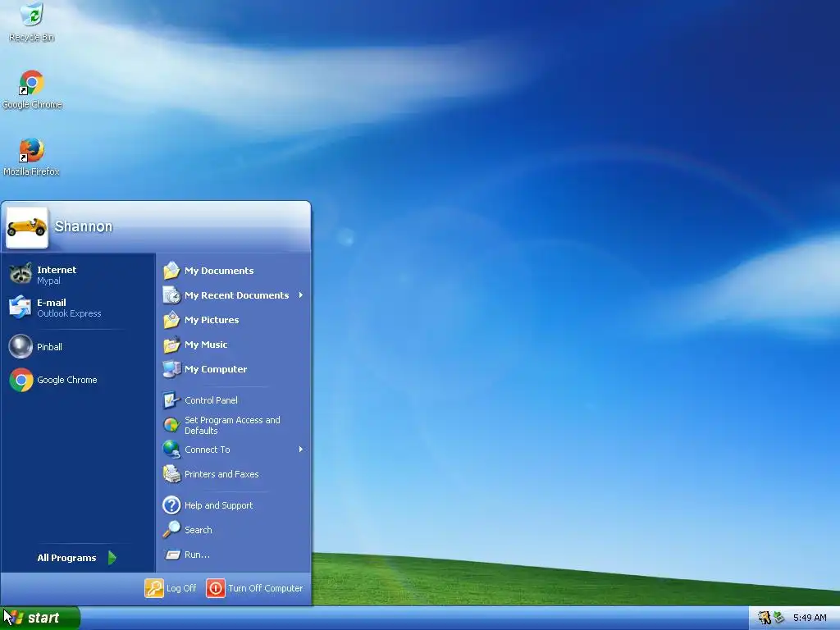840x630 pixels.
Task: Launch Pinball via its ball icon
Action: tap(21, 347)
